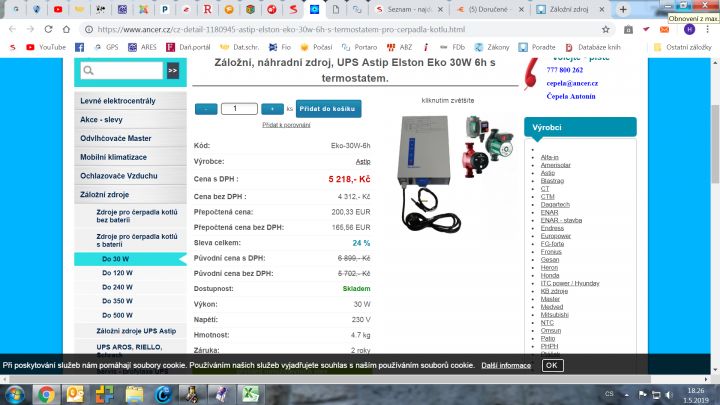Click the address bar URL field

(x=340, y=29)
